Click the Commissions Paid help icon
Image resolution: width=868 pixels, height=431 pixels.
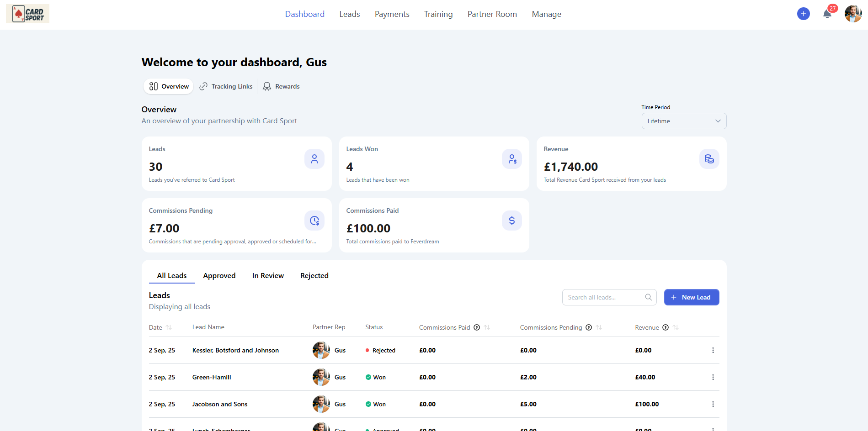pyautogui.click(x=477, y=327)
